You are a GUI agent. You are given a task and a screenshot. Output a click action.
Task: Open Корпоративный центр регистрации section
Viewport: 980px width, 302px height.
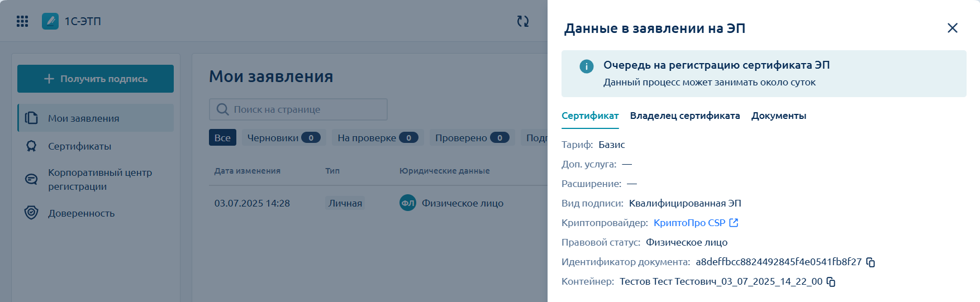click(96, 179)
